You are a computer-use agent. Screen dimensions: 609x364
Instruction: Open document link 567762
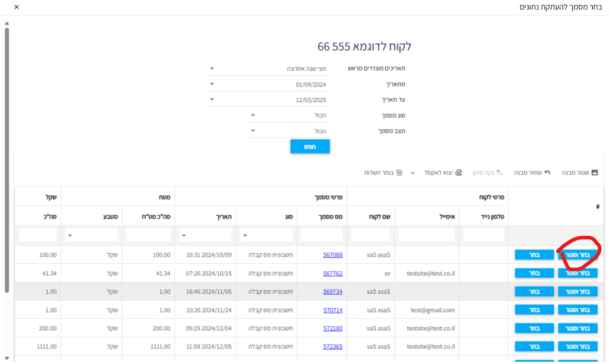pyautogui.click(x=333, y=273)
